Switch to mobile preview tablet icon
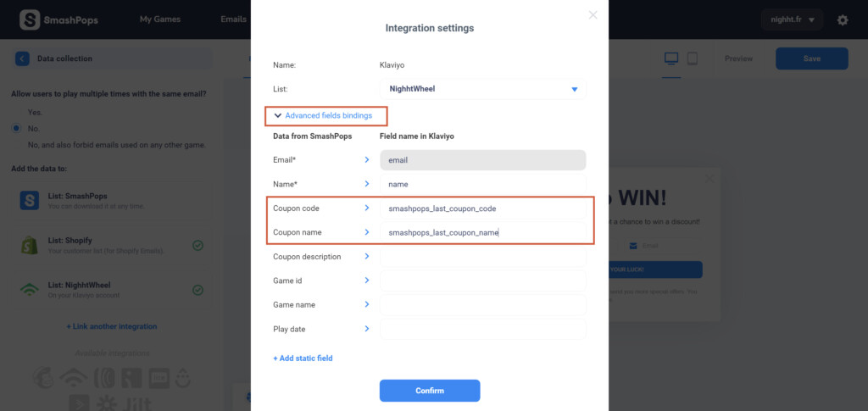 pyautogui.click(x=692, y=58)
